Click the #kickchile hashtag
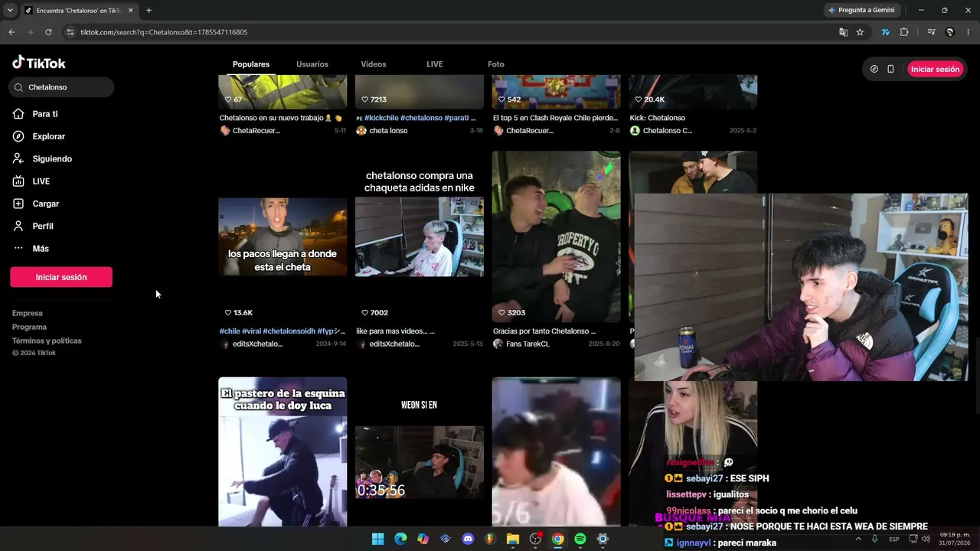Screen dimensions: 980x551 (x=381, y=118)
